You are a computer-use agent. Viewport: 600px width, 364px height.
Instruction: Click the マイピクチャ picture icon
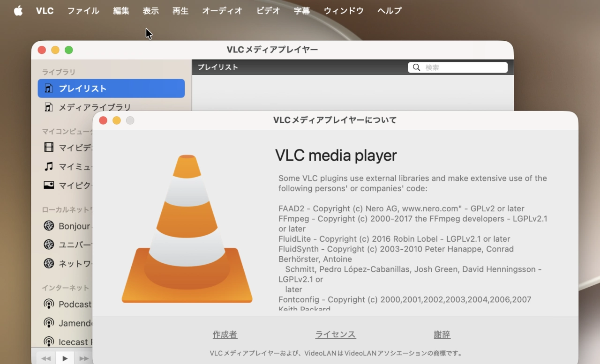pyautogui.click(x=49, y=185)
